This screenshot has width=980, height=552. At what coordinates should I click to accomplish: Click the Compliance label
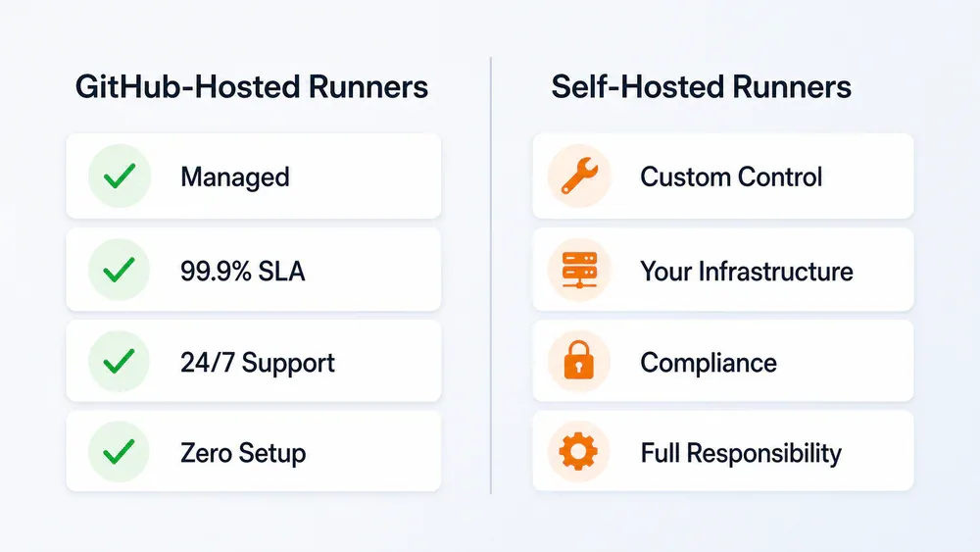coord(709,363)
